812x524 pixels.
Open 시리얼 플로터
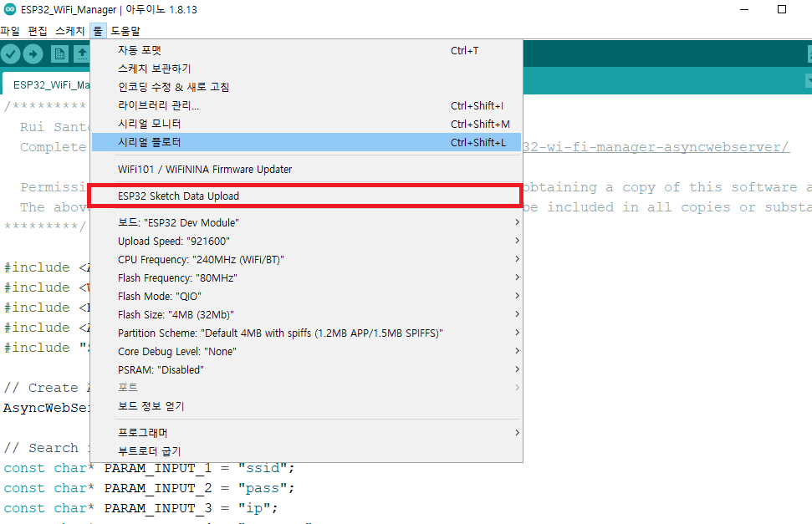(x=307, y=142)
